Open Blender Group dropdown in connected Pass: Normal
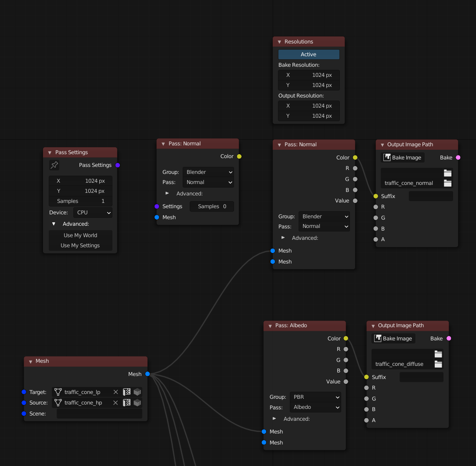Viewport: 476px width, 466px height. (324, 216)
